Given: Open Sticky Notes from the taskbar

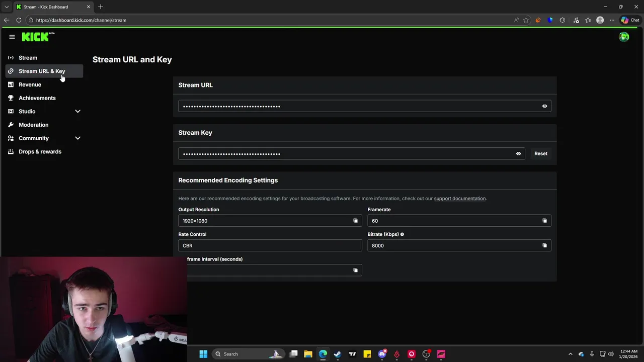Looking at the screenshot, I should (367, 354).
